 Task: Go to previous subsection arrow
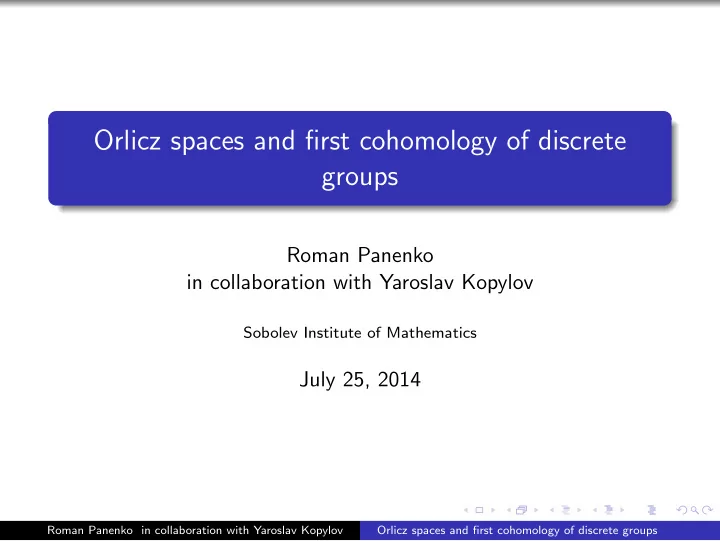pyautogui.click(x=552, y=510)
